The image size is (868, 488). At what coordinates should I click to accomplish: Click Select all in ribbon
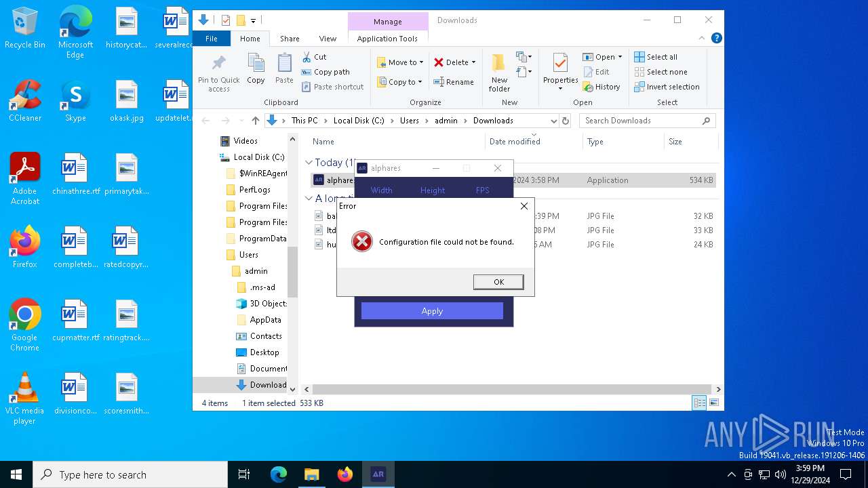tap(656, 57)
